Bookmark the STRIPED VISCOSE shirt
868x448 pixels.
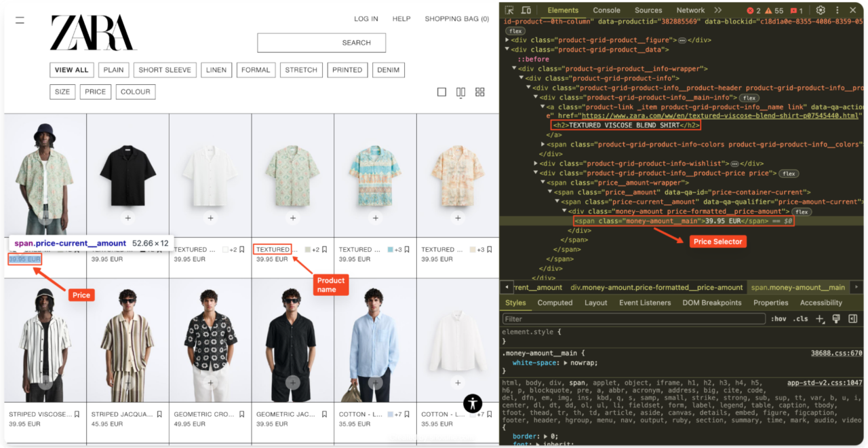tap(77, 414)
